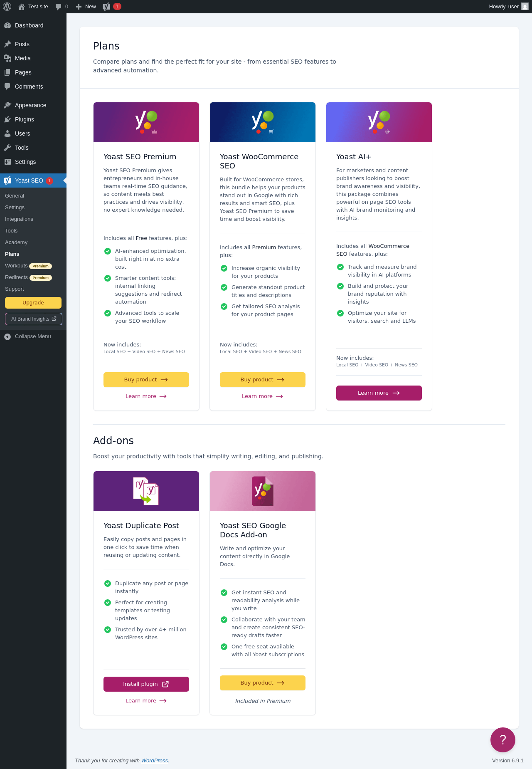The width and height of the screenshot is (532, 769).
Task: Open Redirects premium submenu item
Action: click(28, 277)
